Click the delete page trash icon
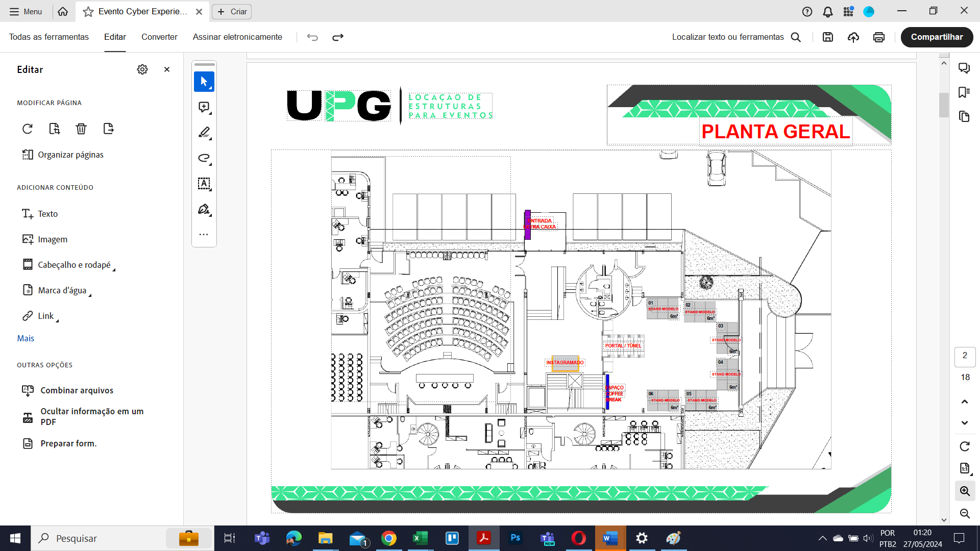980x551 pixels. 81,129
